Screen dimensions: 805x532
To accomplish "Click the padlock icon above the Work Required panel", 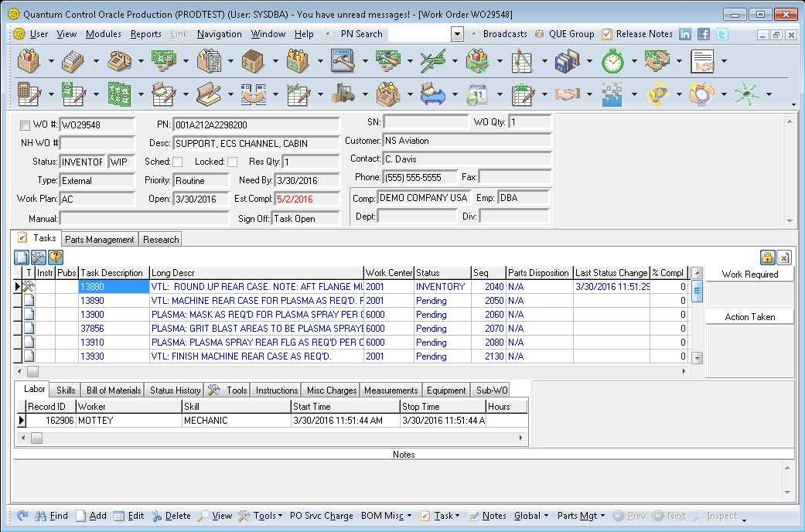I will click(x=766, y=257).
